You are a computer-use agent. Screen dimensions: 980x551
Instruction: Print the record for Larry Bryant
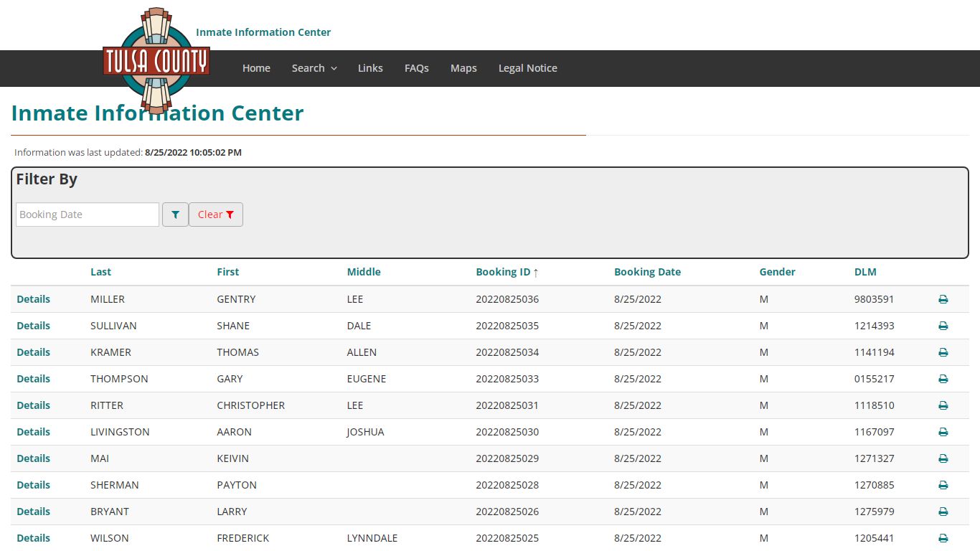943,512
